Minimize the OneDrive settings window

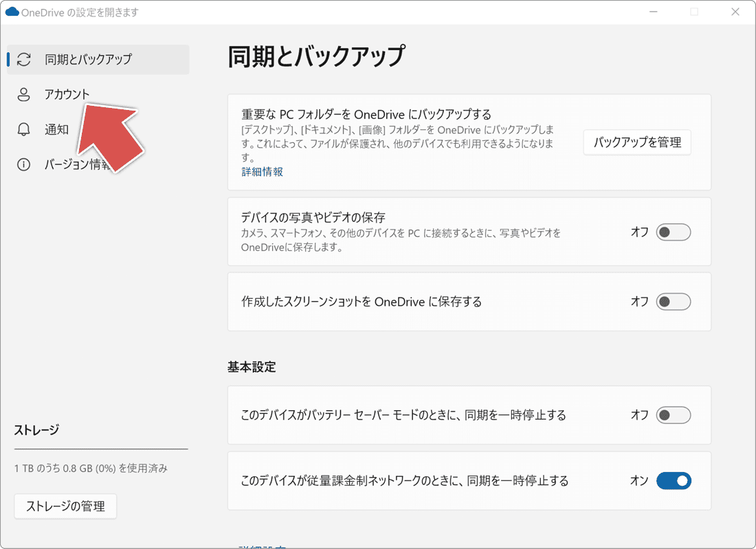point(654,12)
